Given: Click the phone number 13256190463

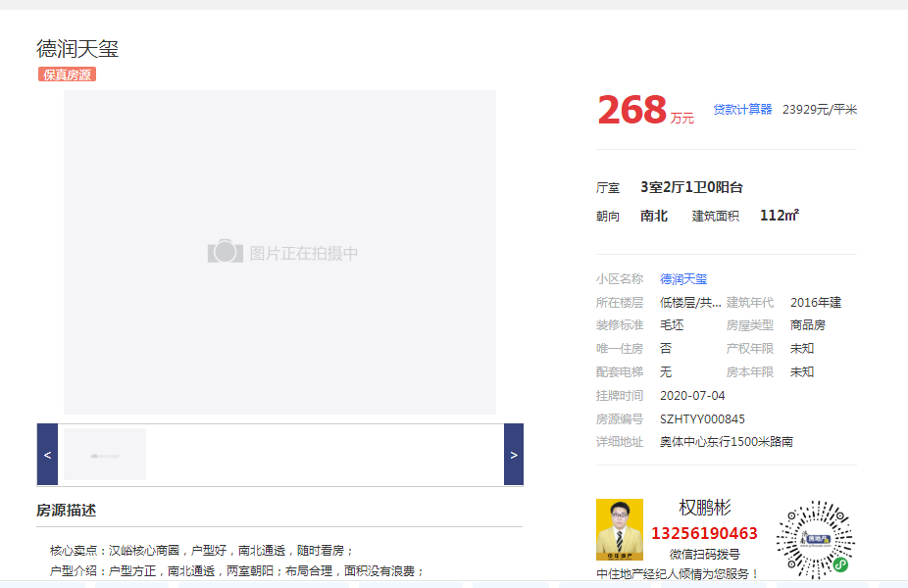Looking at the screenshot, I should click(x=705, y=534).
